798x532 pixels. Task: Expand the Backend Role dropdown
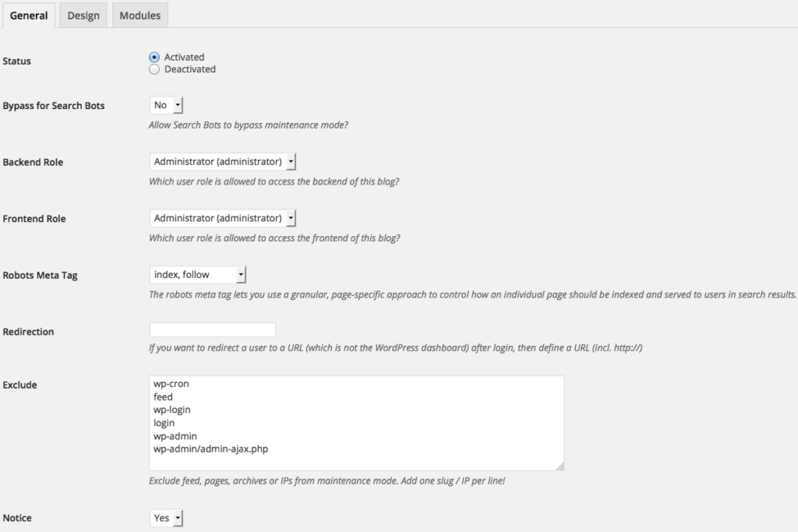223,161
